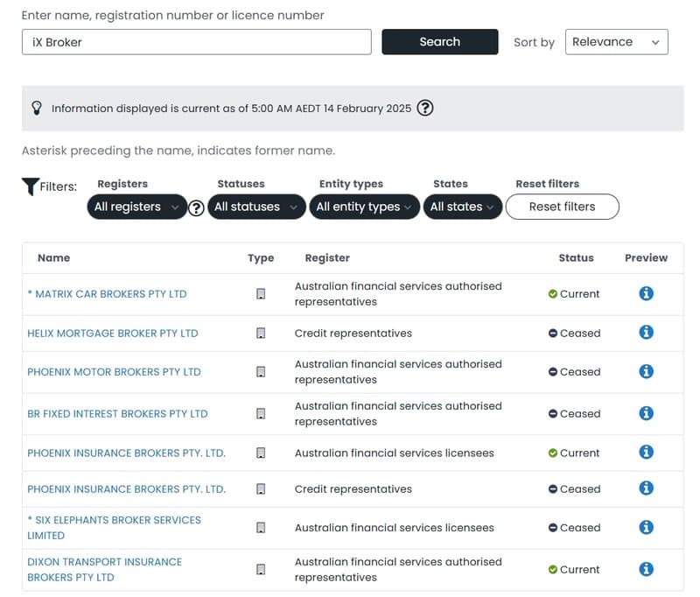Open DIXON TRANSPORT INSURANCE BROKERS PTY LTD link
Viewport: 700px width, 597px height.
point(104,570)
